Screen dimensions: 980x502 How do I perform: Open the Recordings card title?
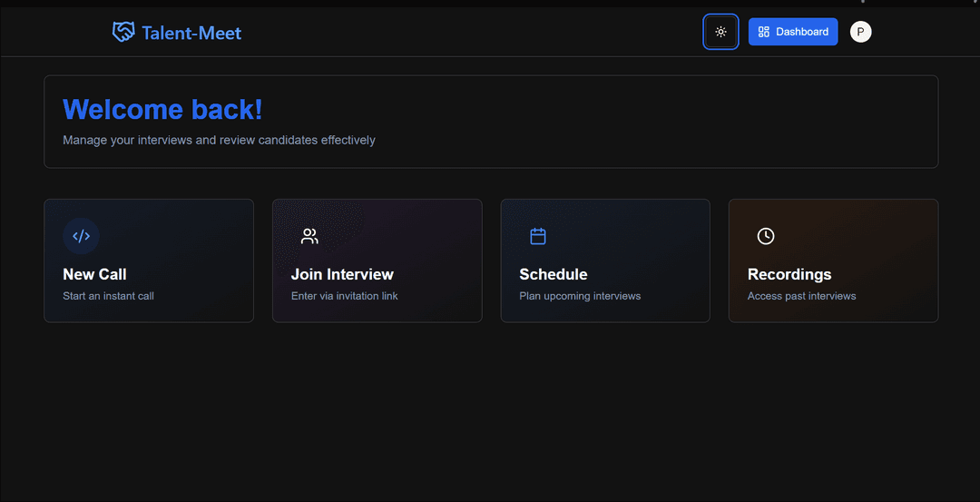point(789,274)
